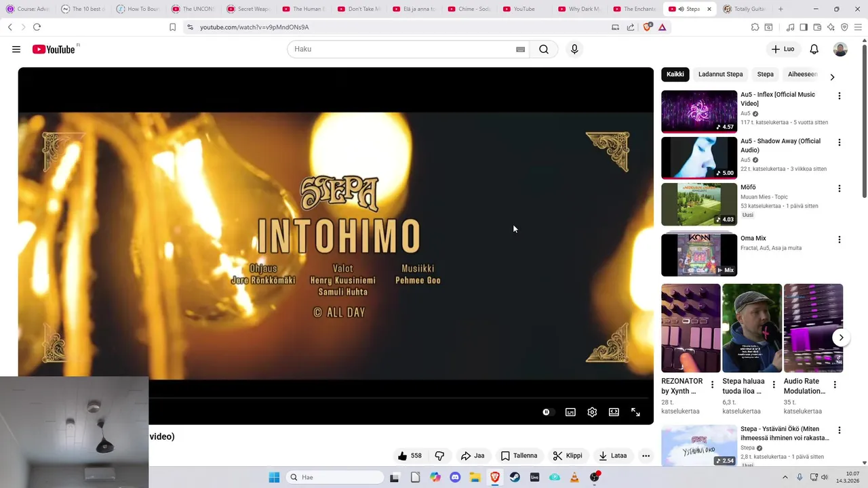Click the Brave Shields lion icon
The image size is (868, 488).
point(647,27)
